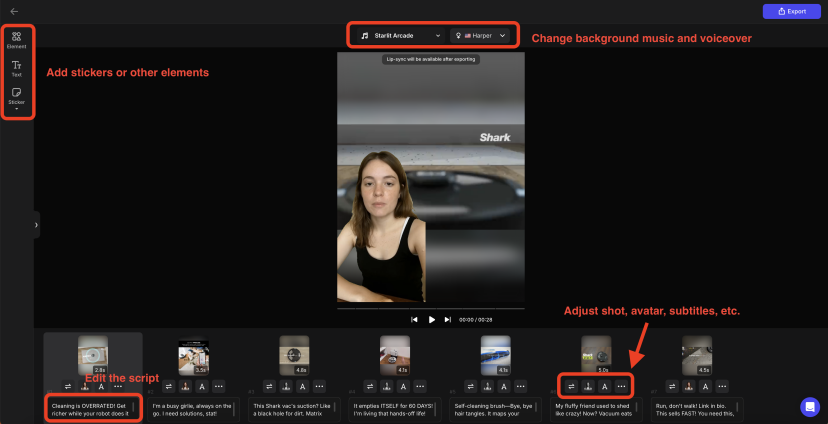Go back using the top-left arrow
828x424 pixels.
pyautogui.click(x=14, y=11)
